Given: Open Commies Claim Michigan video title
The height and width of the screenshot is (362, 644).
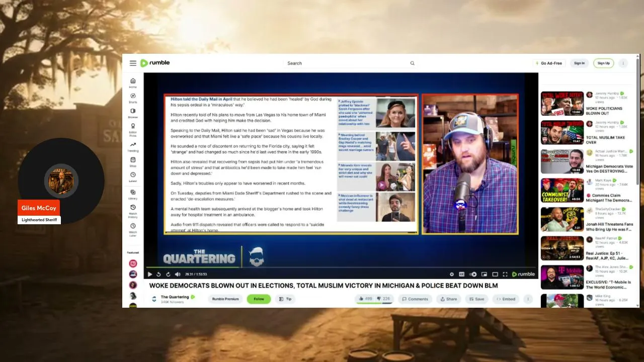Looking at the screenshot, I should pos(609,198).
